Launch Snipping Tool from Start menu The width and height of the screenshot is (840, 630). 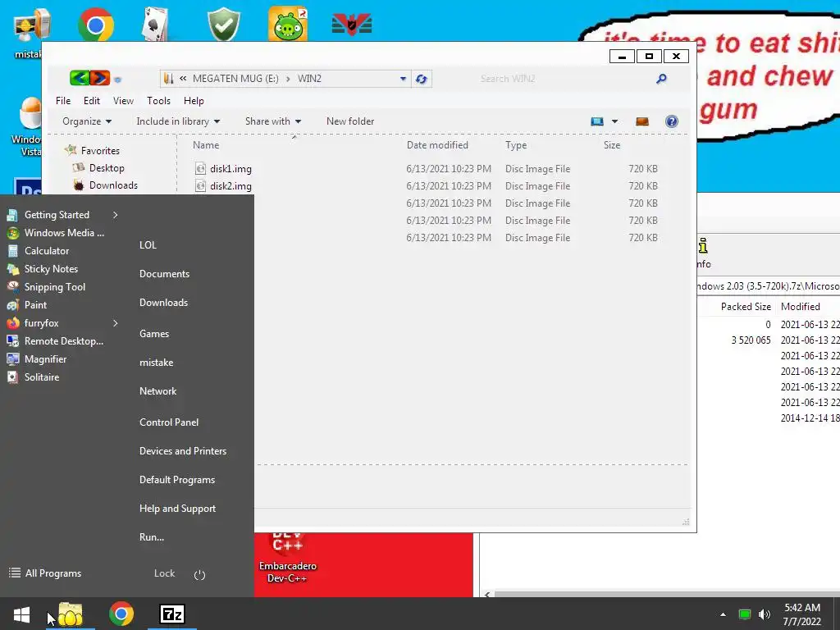(x=55, y=287)
